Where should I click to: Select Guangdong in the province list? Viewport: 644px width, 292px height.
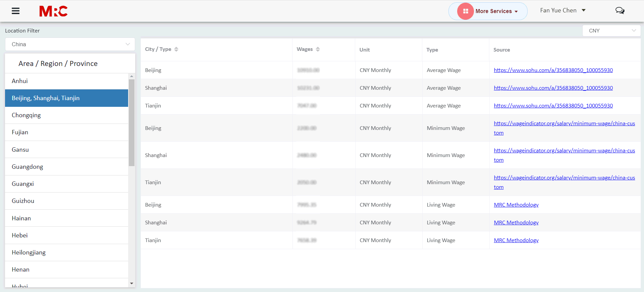tap(28, 167)
